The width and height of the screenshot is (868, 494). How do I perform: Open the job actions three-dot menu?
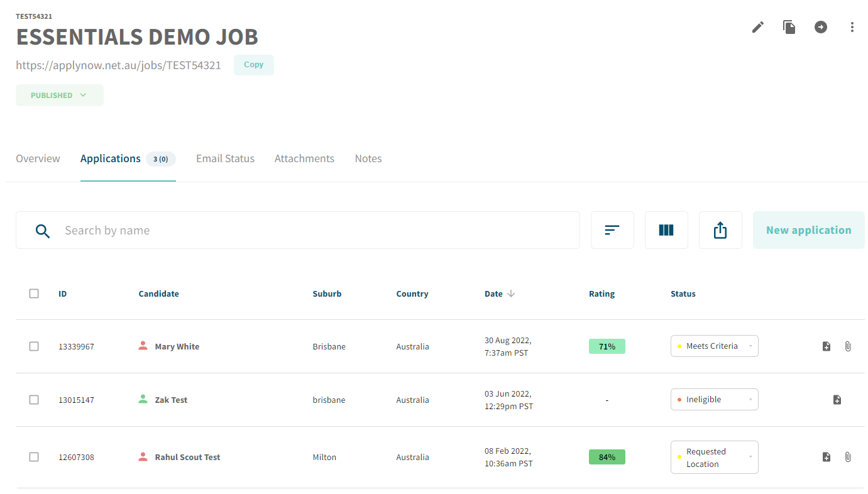coord(852,27)
